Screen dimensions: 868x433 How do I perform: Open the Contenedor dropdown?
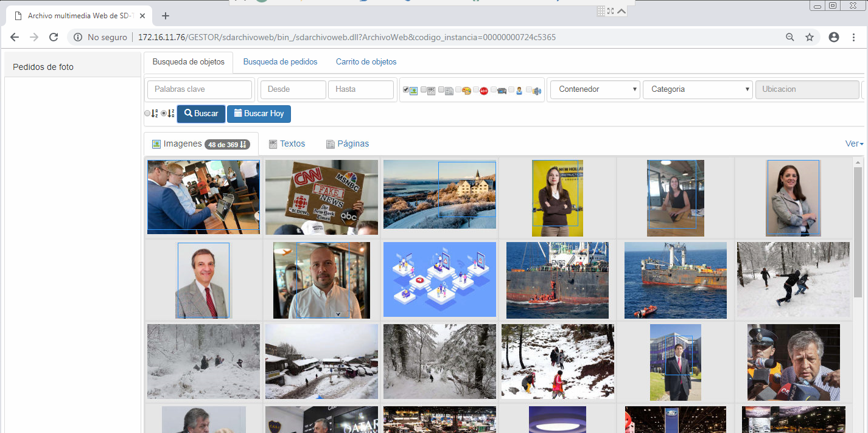pos(595,89)
